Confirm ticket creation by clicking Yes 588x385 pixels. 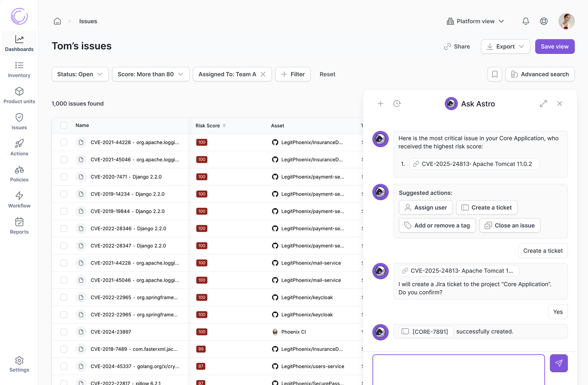558,312
